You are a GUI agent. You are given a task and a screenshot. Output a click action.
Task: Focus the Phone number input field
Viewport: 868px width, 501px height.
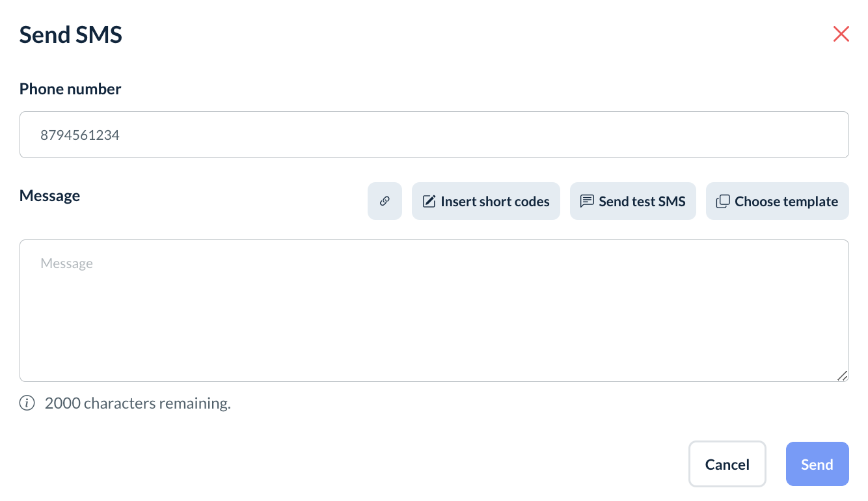(x=434, y=135)
